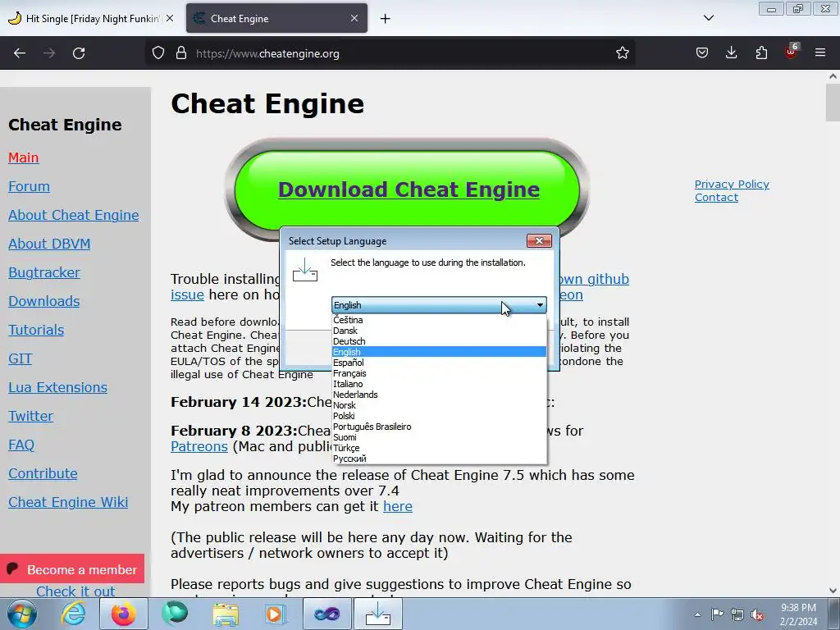This screenshot has height=630, width=840.
Task: Launch Internet Explorer from the taskbar
Action: click(x=73, y=614)
